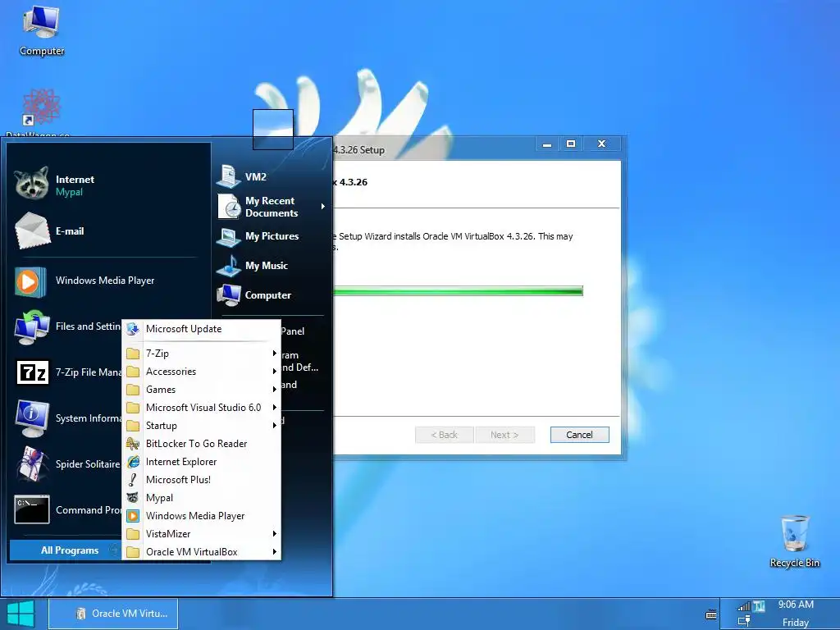The height and width of the screenshot is (630, 840).
Task: Click the user account picture thumbnail
Action: tap(273, 129)
